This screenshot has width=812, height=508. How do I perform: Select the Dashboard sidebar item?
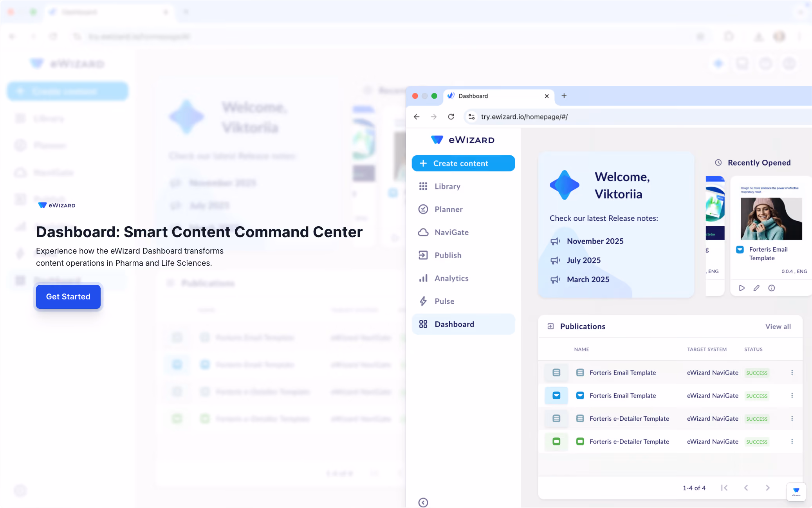[x=463, y=324]
